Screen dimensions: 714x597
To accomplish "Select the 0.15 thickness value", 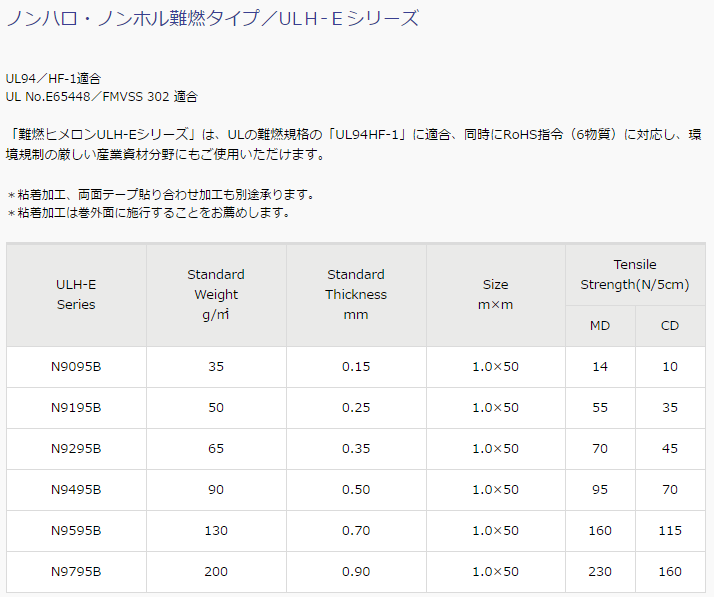I will (356, 367).
